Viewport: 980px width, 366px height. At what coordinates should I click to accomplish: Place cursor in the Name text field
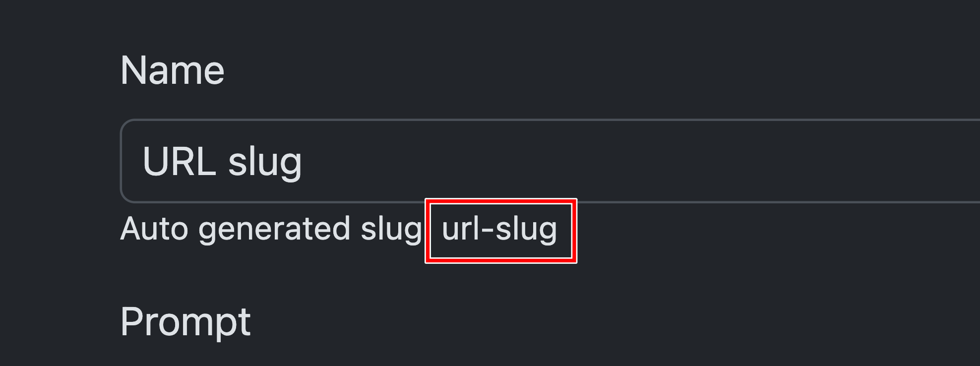coord(347,159)
